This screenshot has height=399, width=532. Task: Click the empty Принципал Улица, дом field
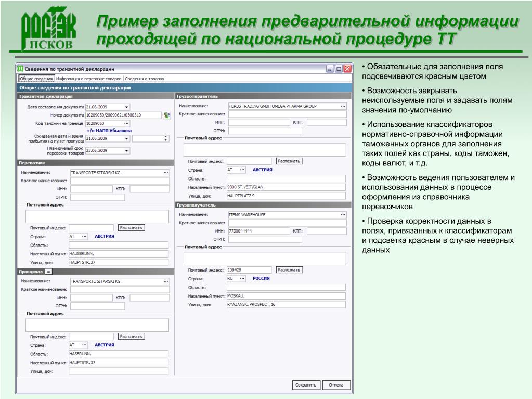point(119,371)
